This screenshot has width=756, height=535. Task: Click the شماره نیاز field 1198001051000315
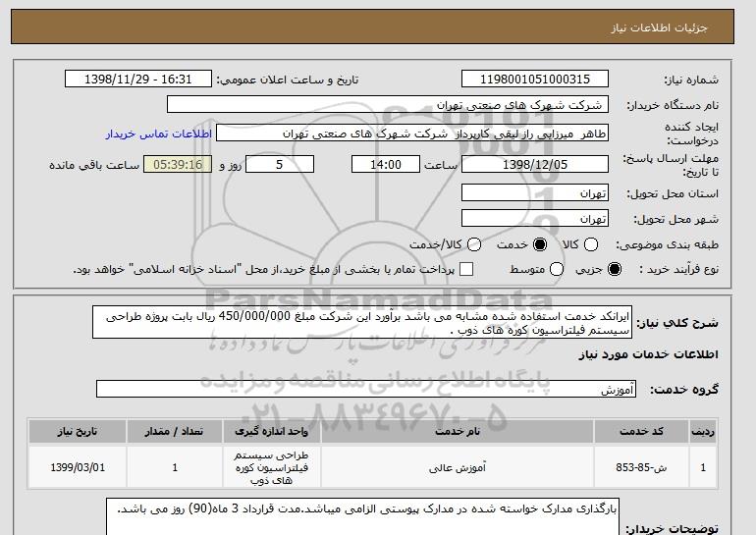pyautogui.click(x=535, y=80)
